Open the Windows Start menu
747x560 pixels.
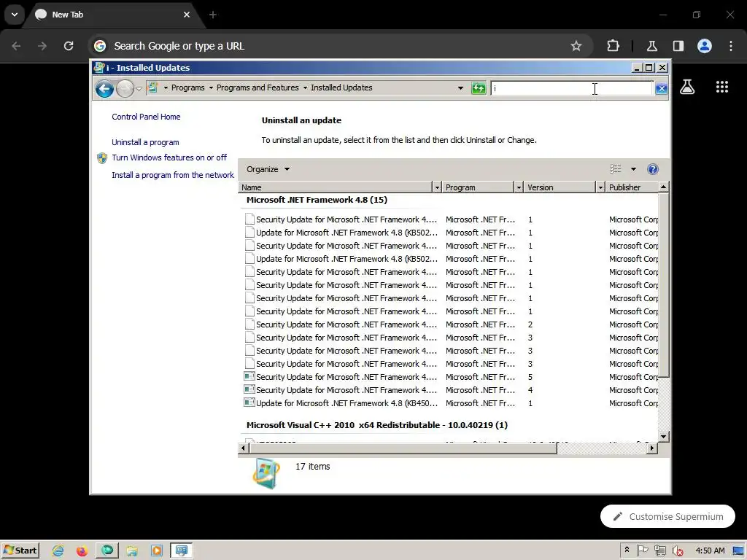click(x=20, y=551)
